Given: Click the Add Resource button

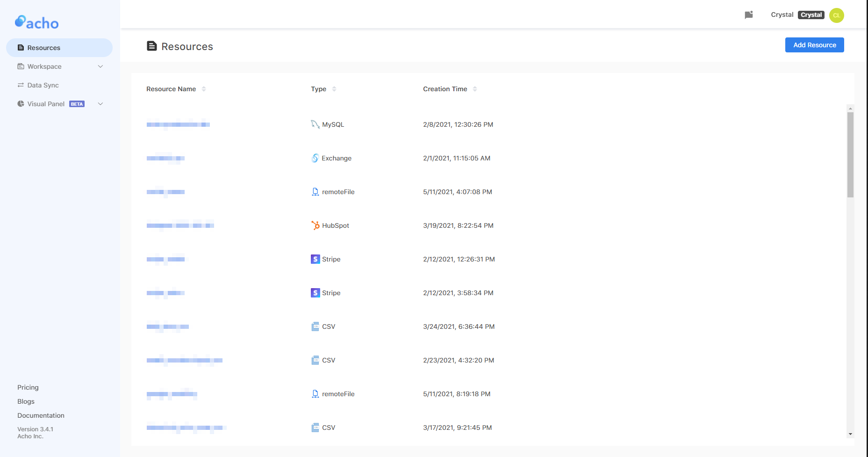Looking at the screenshot, I should tap(814, 44).
